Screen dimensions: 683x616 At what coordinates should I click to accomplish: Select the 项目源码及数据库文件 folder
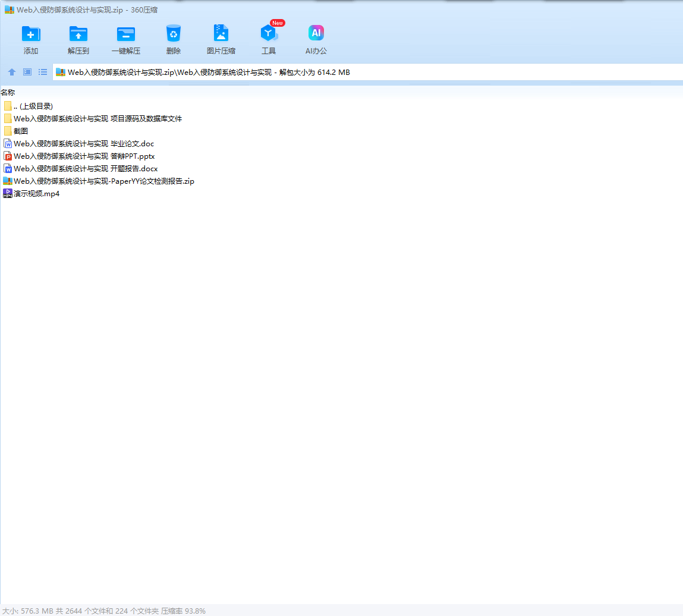(x=93, y=118)
